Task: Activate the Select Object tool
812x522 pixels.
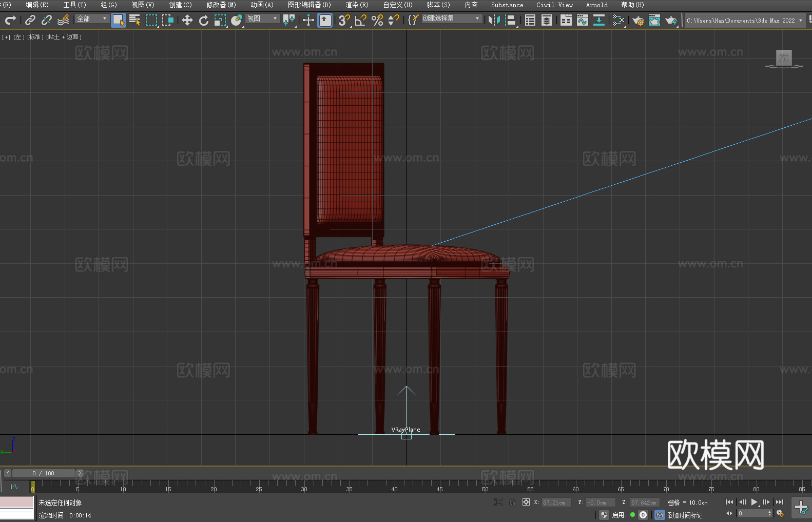Action: 119,20
